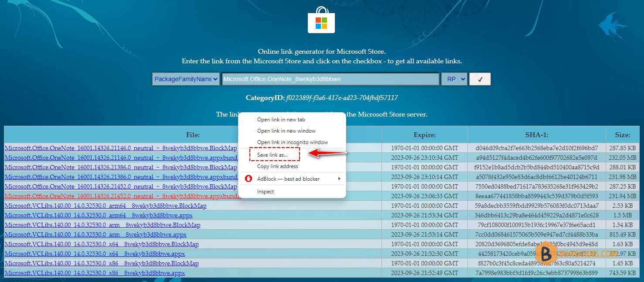Select SHA-1 hash 7a7998e983bbf3d1fd9c26c3ebb873799863b899
This screenshot has height=282, width=644.
[x=537, y=273]
